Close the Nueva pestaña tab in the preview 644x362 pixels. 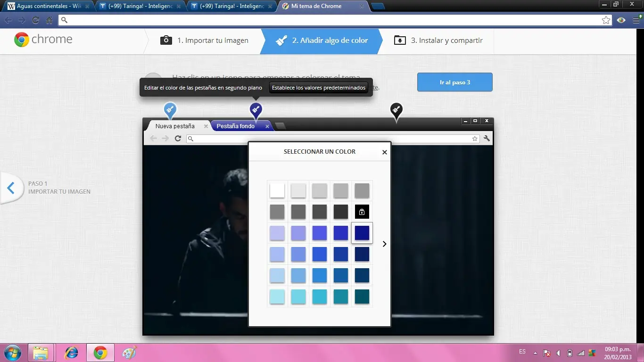point(206,126)
